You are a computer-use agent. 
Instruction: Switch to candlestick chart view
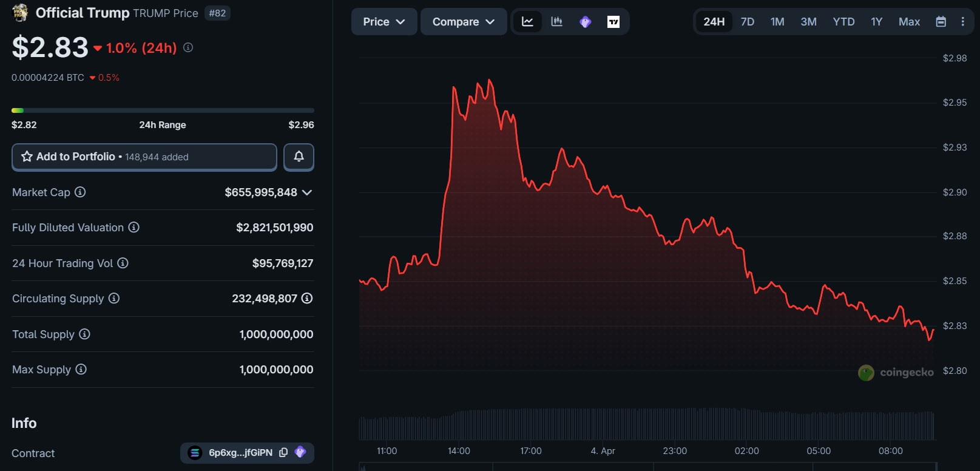[x=556, y=22]
